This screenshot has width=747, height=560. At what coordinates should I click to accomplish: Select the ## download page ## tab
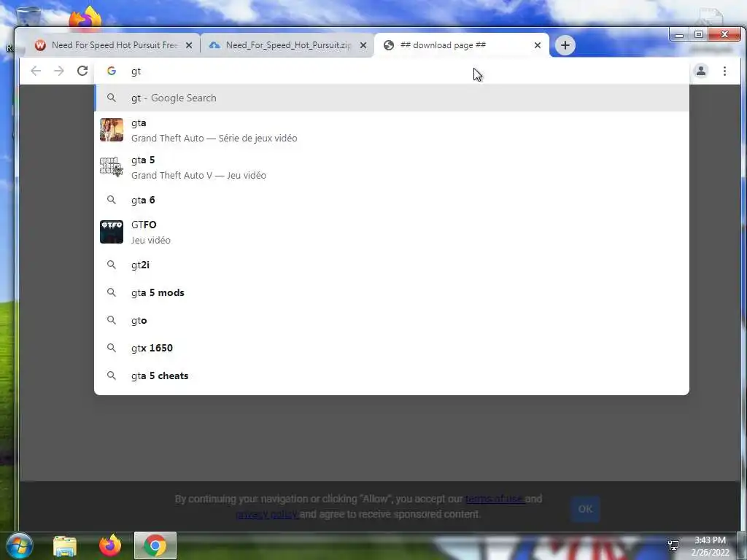[x=462, y=45]
